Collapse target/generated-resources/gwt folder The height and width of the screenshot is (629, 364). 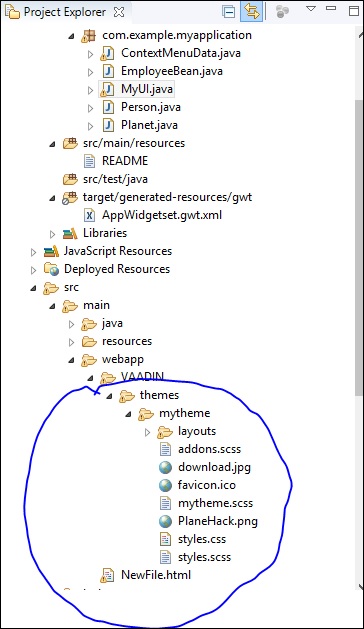click(x=53, y=198)
